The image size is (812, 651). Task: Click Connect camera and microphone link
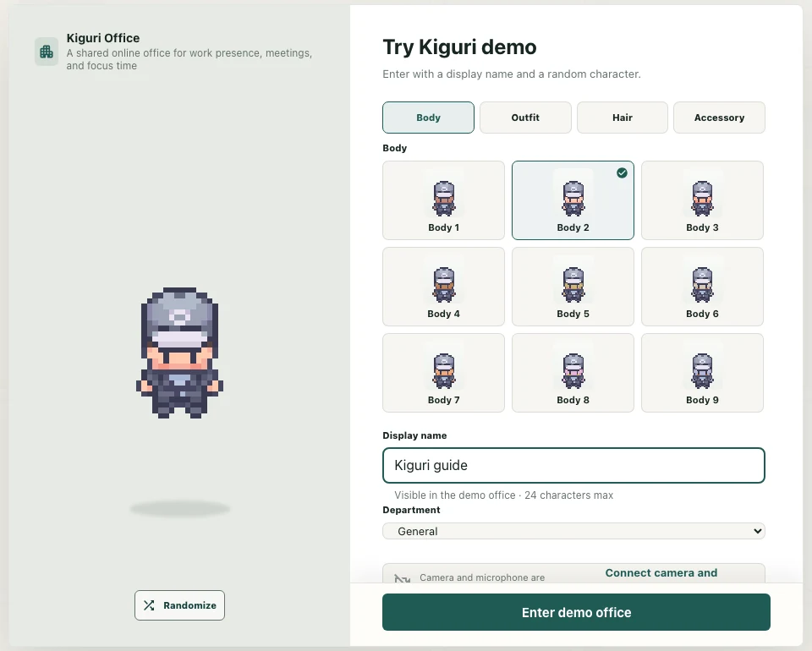[x=661, y=573]
